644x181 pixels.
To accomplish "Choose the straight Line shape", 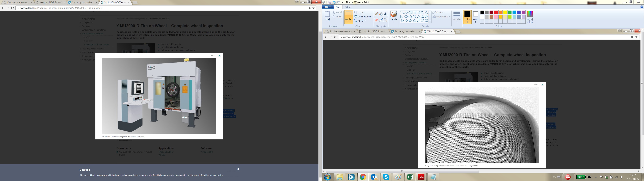I will click(402, 13).
